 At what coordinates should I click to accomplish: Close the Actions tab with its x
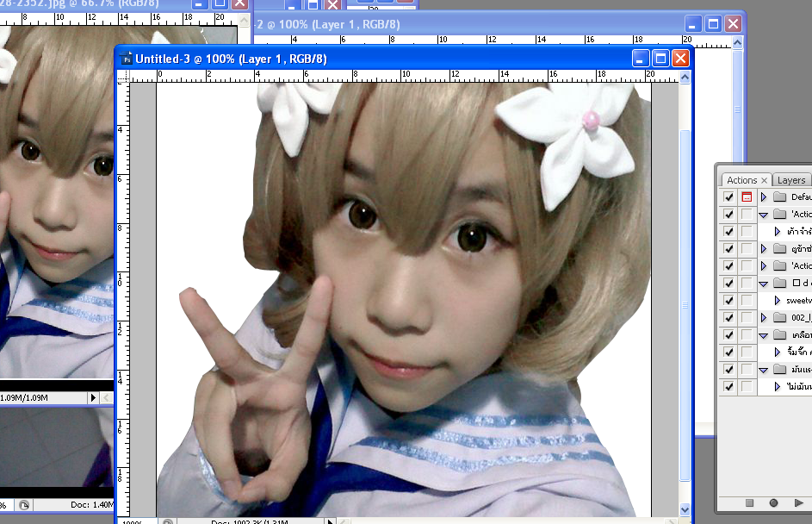click(764, 180)
